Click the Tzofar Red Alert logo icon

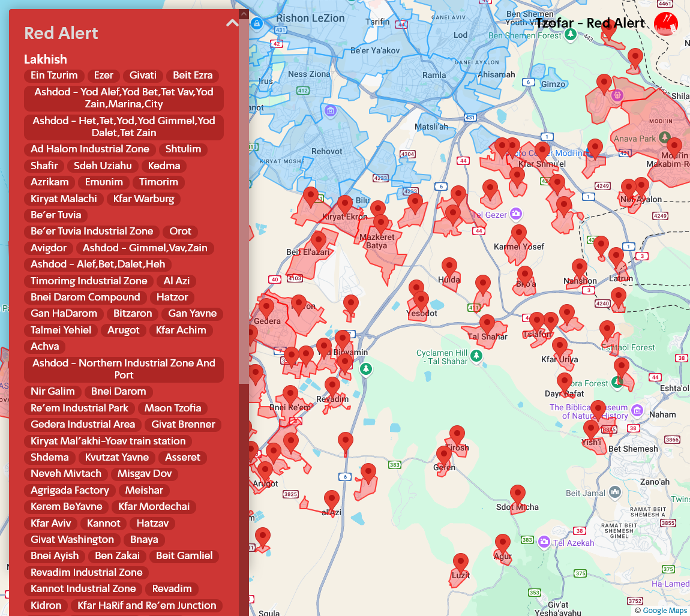666,24
